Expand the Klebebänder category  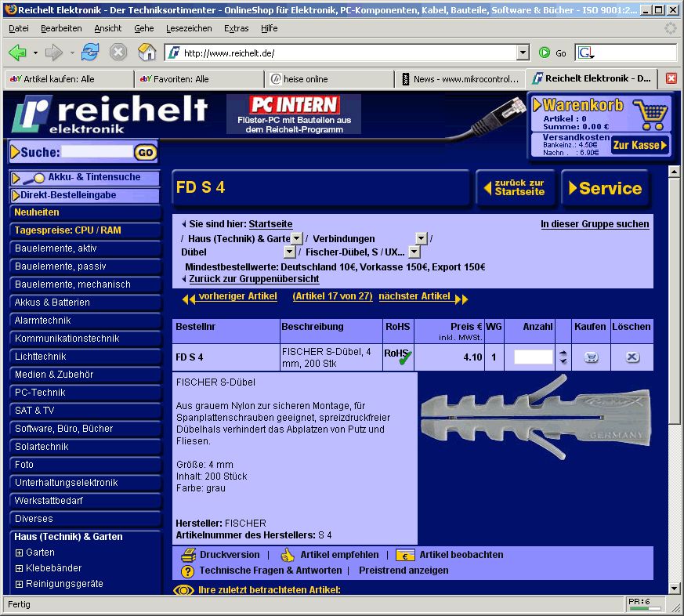20,568
